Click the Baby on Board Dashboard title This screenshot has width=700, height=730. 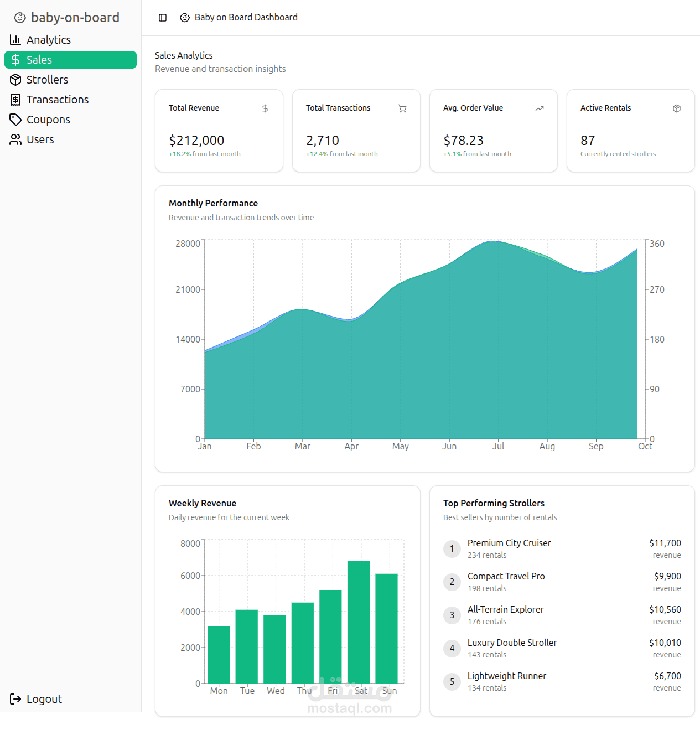[x=246, y=18]
